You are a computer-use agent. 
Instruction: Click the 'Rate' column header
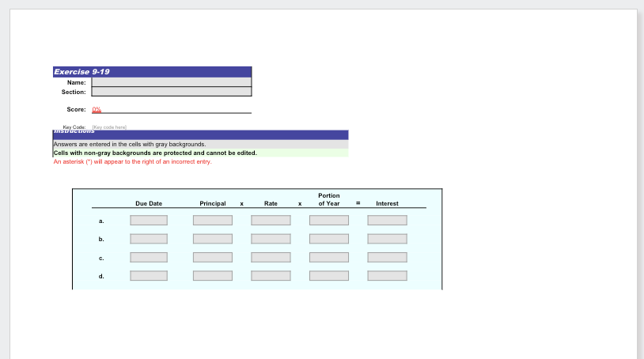pyautogui.click(x=271, y=203)
